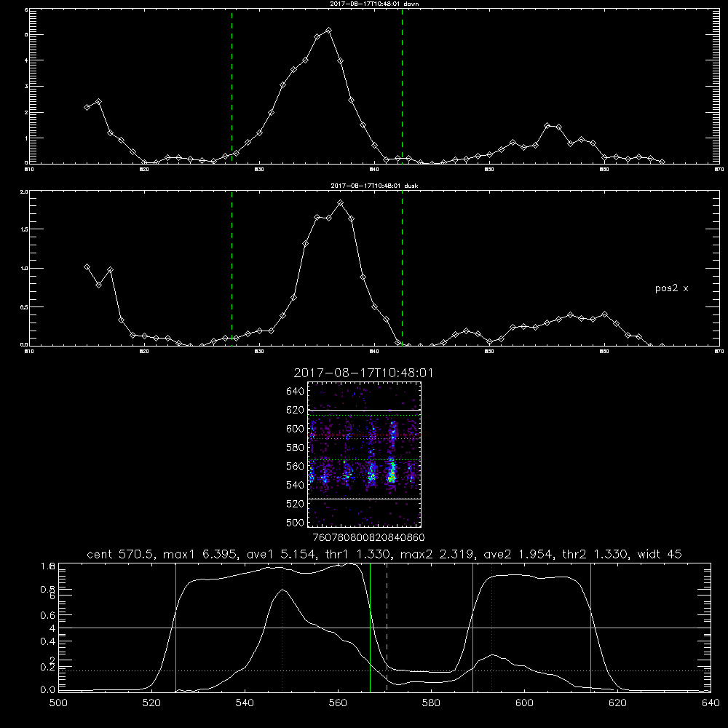Select the 'max2 2.319' value
The width and height of the screenshot is (728, 728).
pos(437,554)
